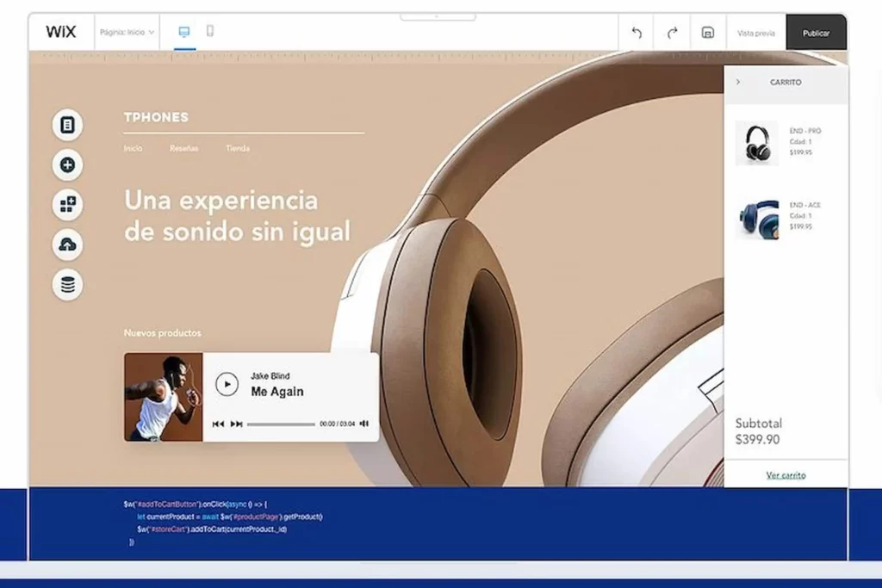
Task: Click the redo arrow
Action: coord(672,33)
